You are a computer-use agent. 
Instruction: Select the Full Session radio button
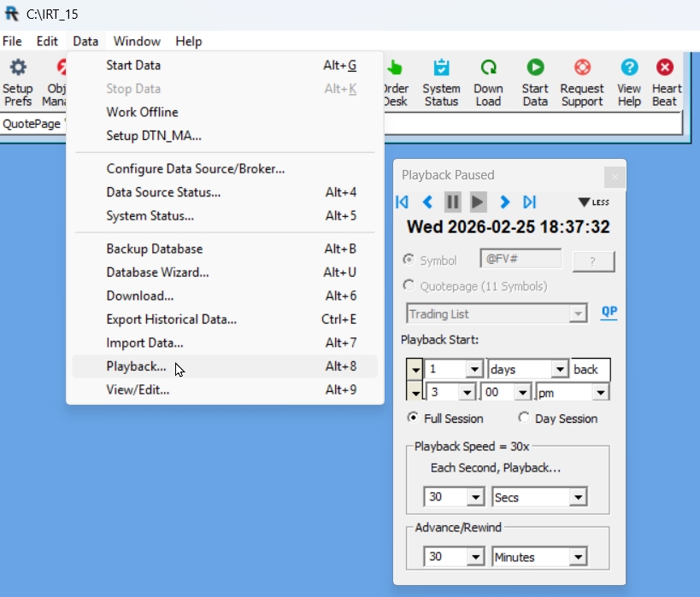414,418
